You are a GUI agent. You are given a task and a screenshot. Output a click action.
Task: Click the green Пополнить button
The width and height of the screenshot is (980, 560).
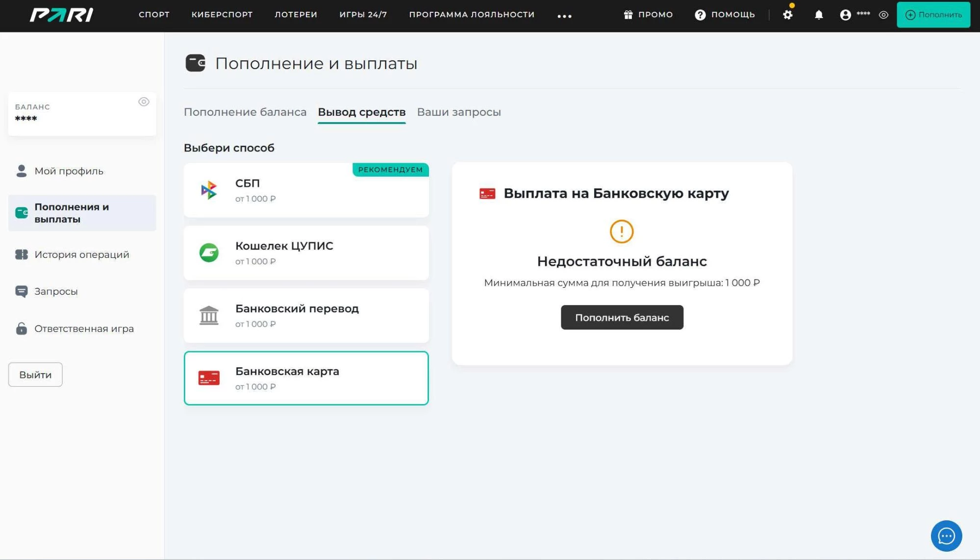click(933, 15)
